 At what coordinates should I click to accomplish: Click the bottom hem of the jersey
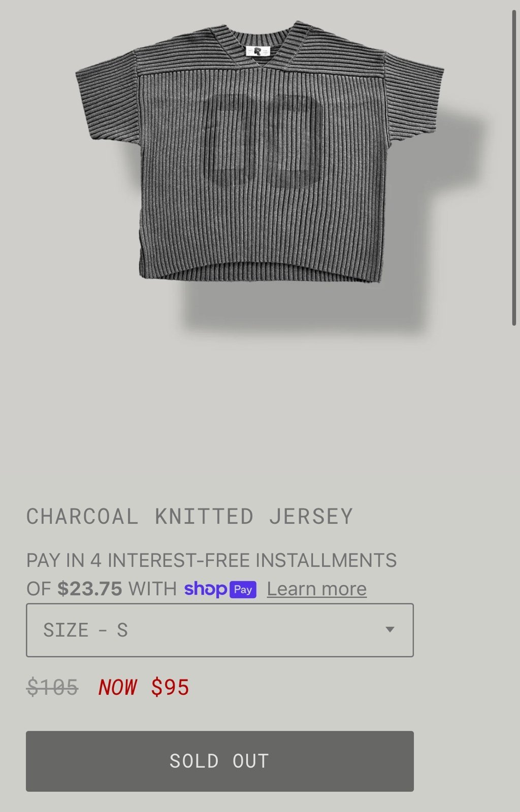[x=260, y=272]
